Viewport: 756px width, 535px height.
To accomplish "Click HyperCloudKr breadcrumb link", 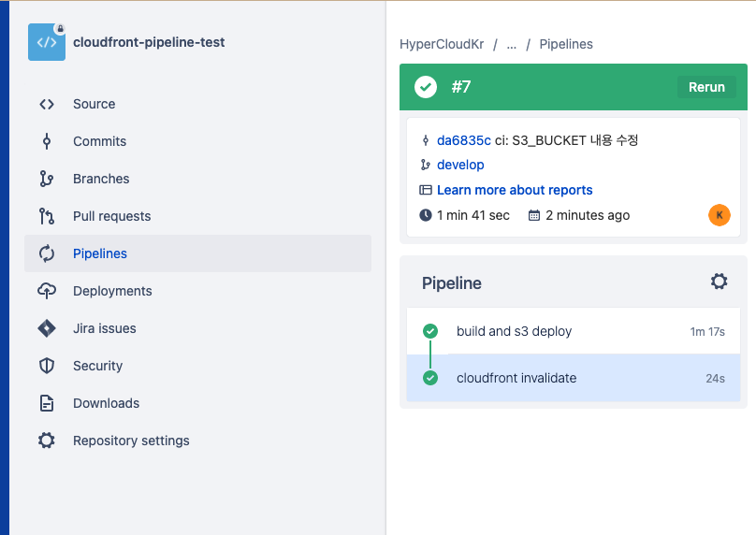I will (x=442, y=44).
